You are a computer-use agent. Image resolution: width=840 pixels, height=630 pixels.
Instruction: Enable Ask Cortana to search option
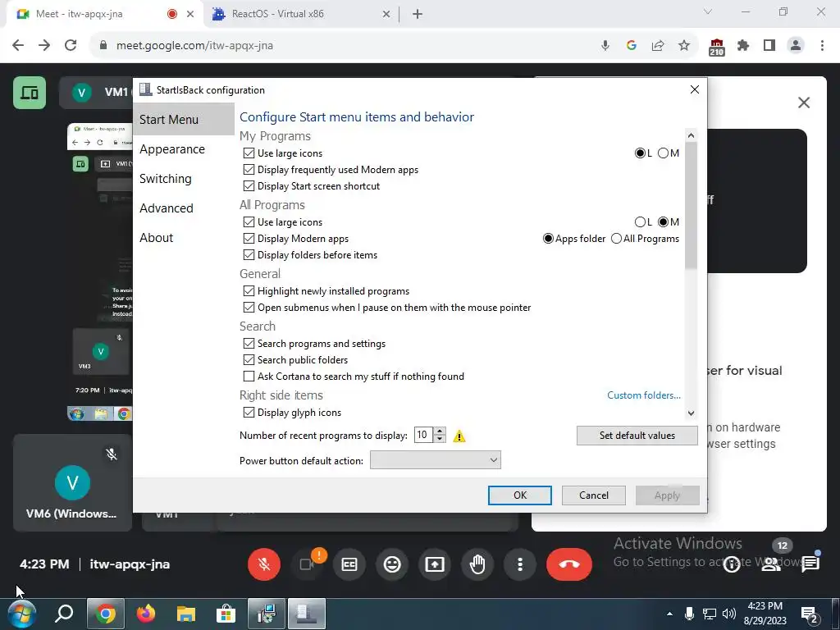249,377
